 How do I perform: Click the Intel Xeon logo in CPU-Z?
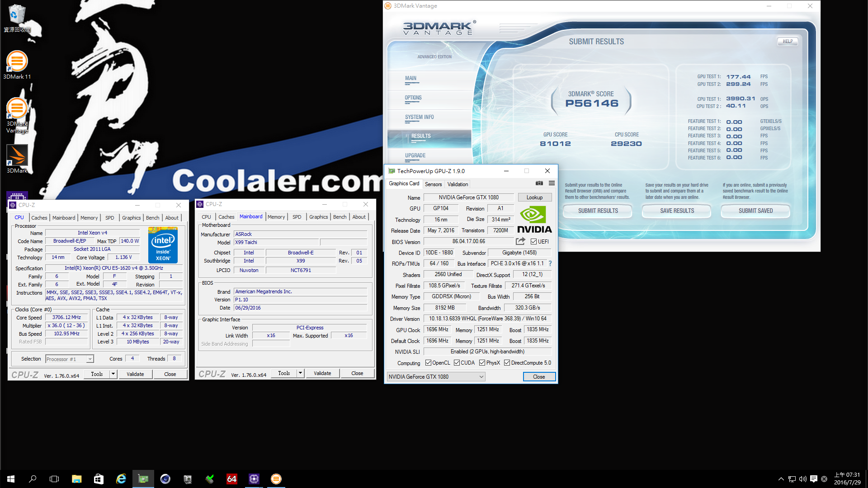(163, 244)
